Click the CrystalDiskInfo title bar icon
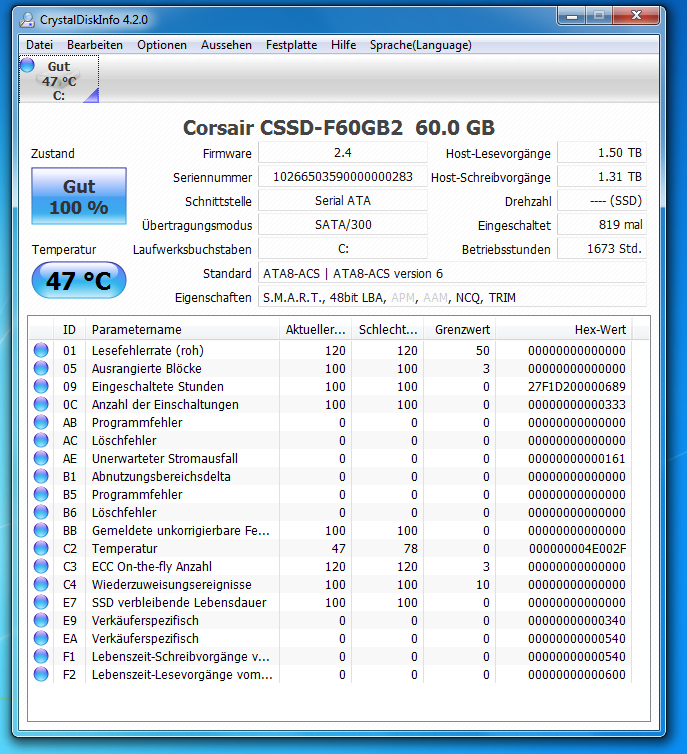The width and height of the screenshot is (687, 754). click(x=27, y=20)
